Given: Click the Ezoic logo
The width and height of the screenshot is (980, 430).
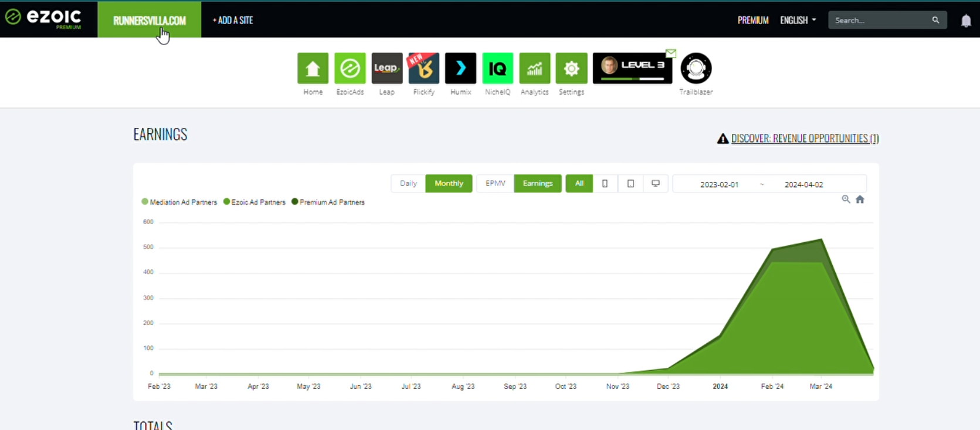Looking at the screenshot, I should coord(43,18).
